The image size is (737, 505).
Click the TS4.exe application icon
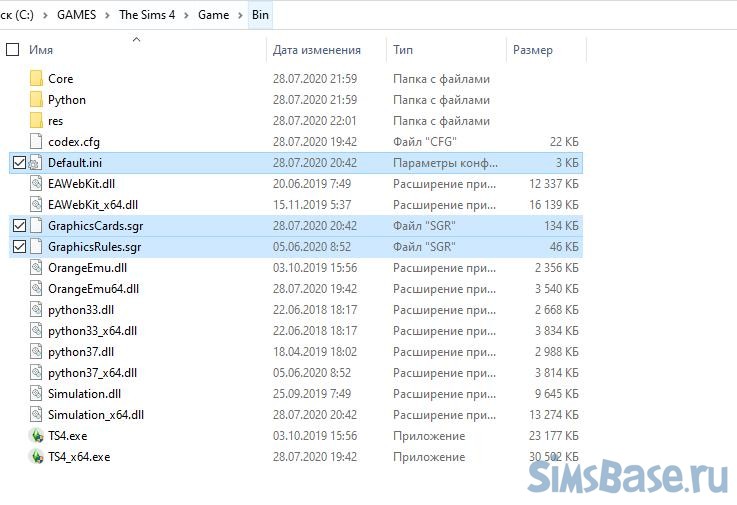pos(37,436)
